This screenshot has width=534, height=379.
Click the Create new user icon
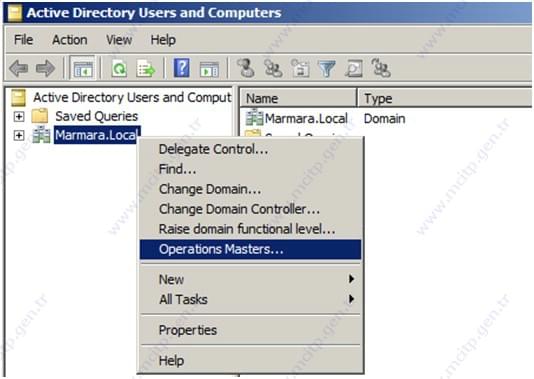246,68
